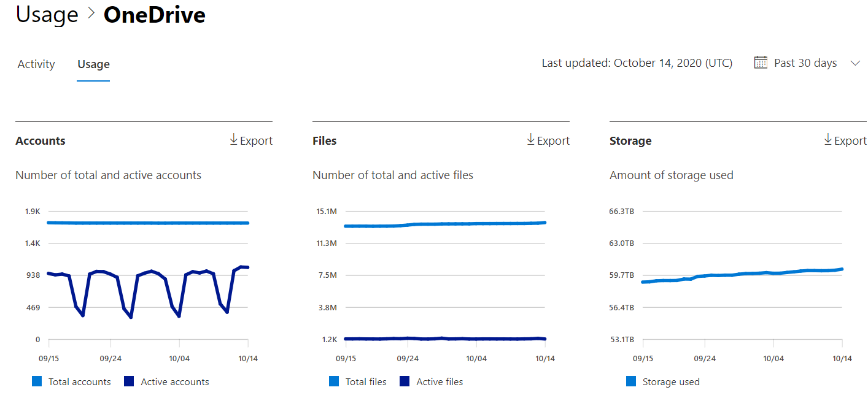Click the Total accounts legend color square

point(37,381)
